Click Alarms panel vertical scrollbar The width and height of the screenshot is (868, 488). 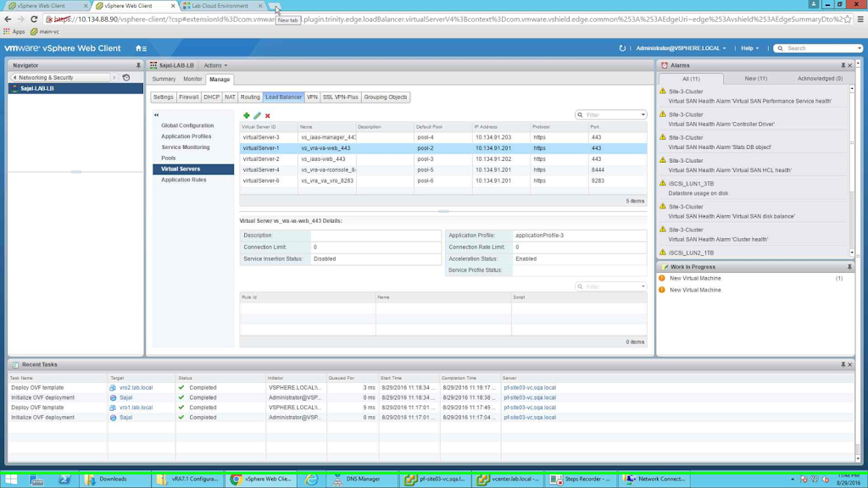point(852,169)
